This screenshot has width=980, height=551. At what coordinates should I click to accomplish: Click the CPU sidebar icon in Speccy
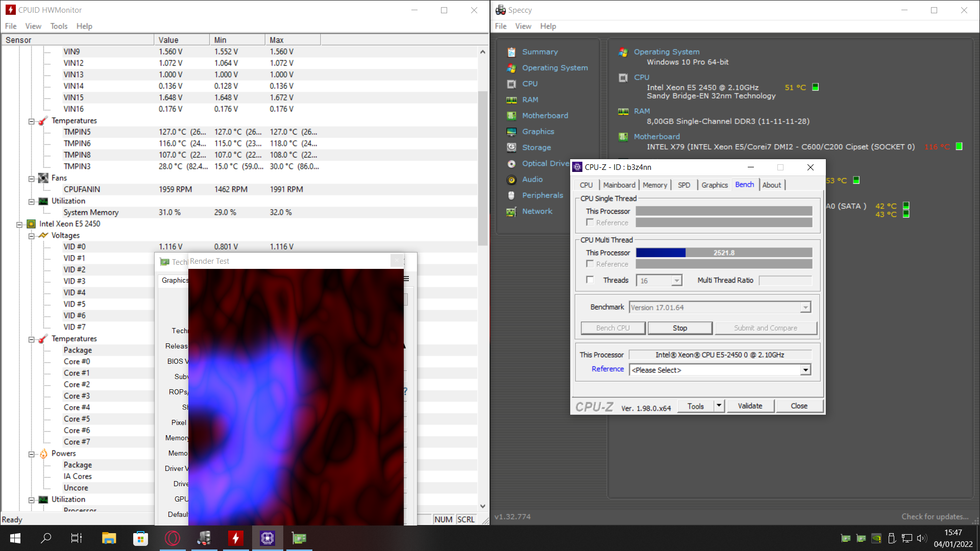pyautogui.click(x=511, y=84)
